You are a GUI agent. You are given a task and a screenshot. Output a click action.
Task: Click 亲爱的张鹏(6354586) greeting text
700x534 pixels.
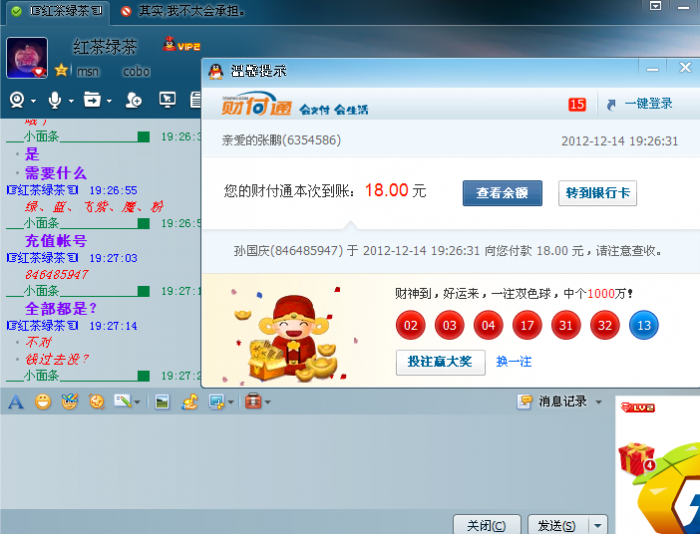pos(281,140)
